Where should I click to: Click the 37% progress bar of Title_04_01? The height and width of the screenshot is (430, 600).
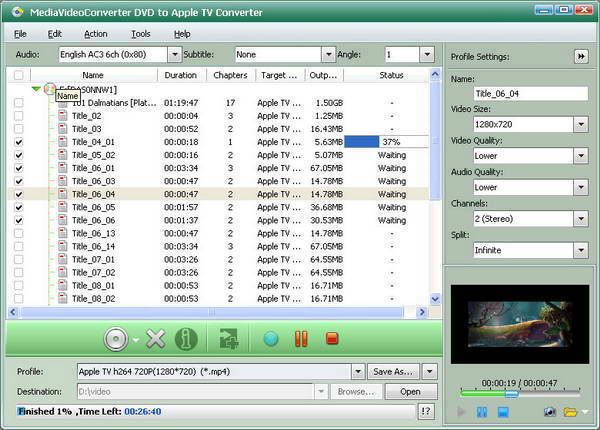(x=386, y=142)
